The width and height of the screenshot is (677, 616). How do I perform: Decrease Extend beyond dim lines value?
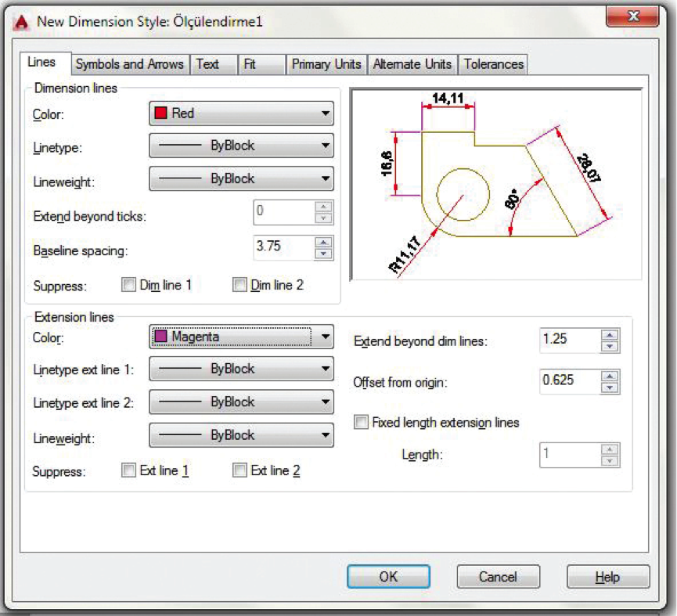[x=610, y=346]
